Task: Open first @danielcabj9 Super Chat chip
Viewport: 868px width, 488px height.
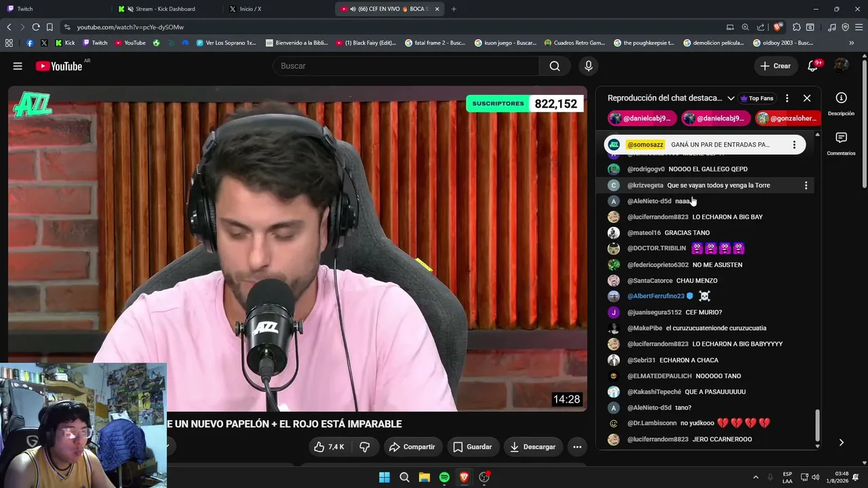Action: (642, 118)
